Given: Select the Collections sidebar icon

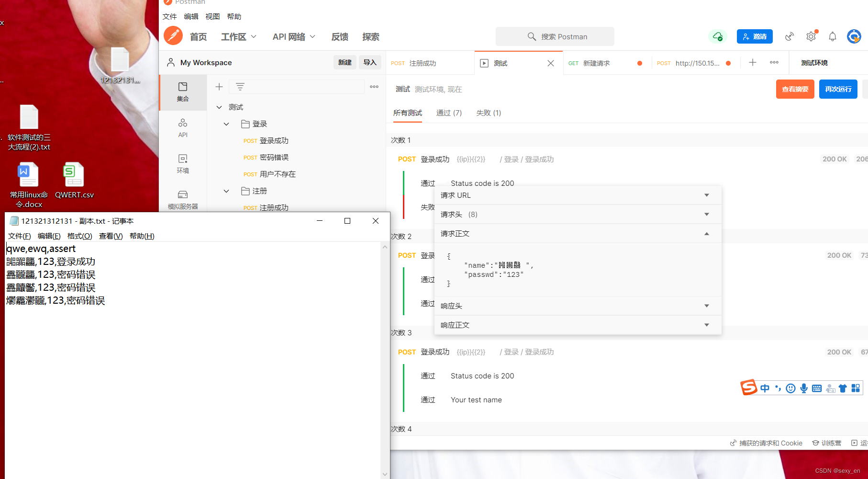Looking at the screenshot, I should pos(183,92).
